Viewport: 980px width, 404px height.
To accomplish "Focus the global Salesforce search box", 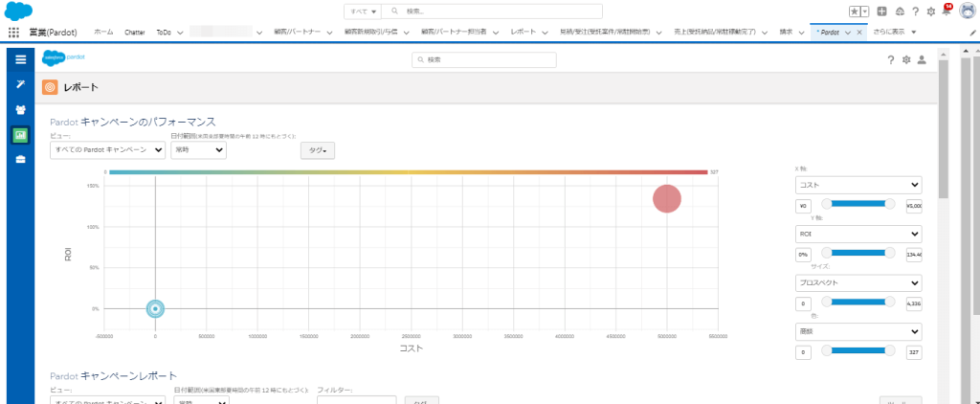I will [492, 11].
